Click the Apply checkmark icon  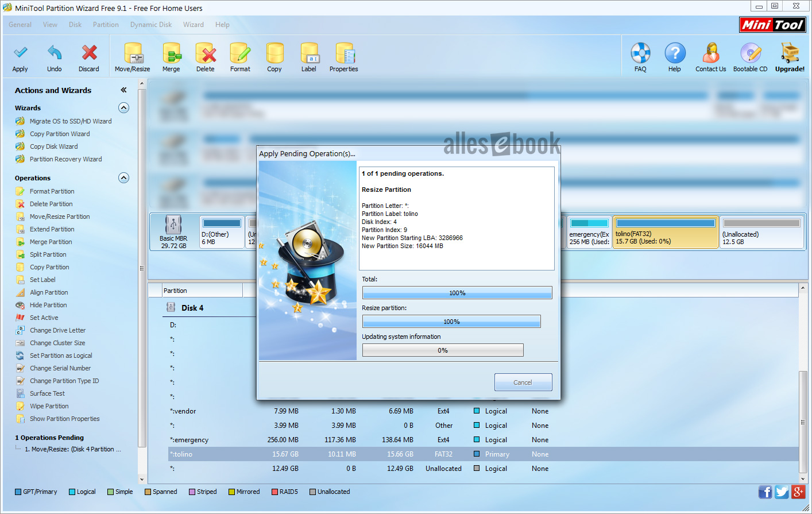[20, 53]
